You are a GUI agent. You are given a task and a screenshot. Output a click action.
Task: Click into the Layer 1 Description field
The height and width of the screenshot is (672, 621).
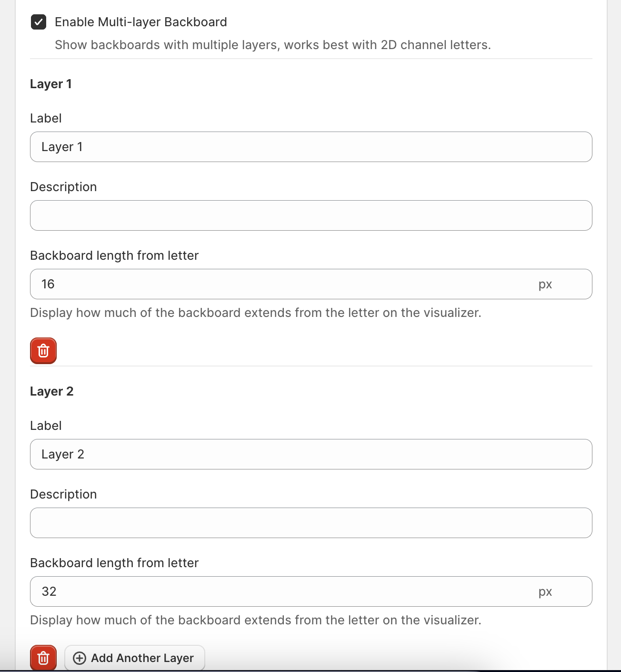311,215
